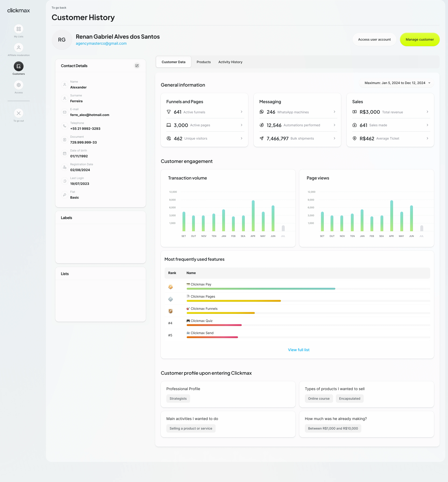Screen dimensions: 448x482
Task: Open Affiliate moderation sidebar icon
Action: tap(19, 48)
